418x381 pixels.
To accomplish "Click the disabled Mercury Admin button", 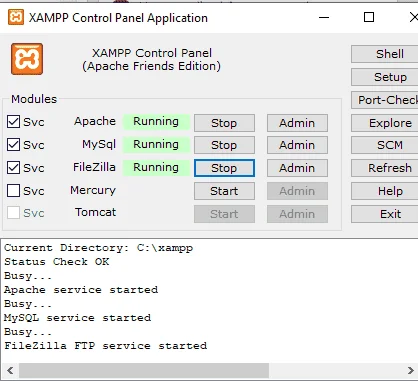I will point(297,191).
